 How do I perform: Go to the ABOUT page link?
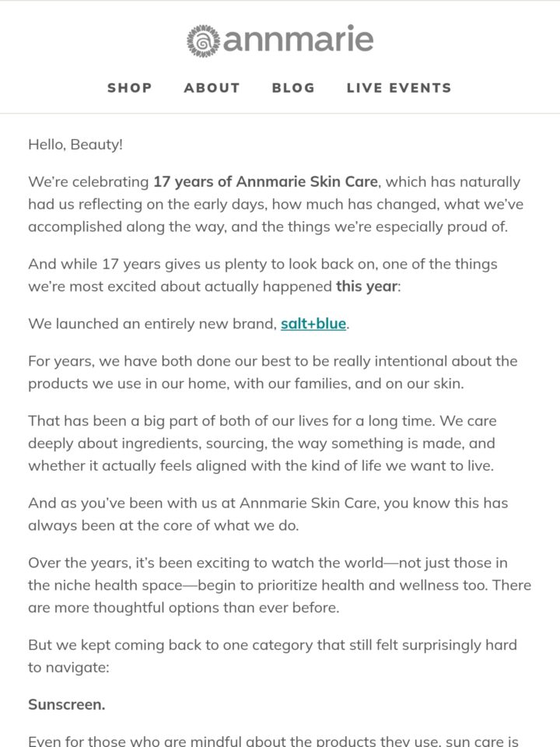[x=212, y=88]
